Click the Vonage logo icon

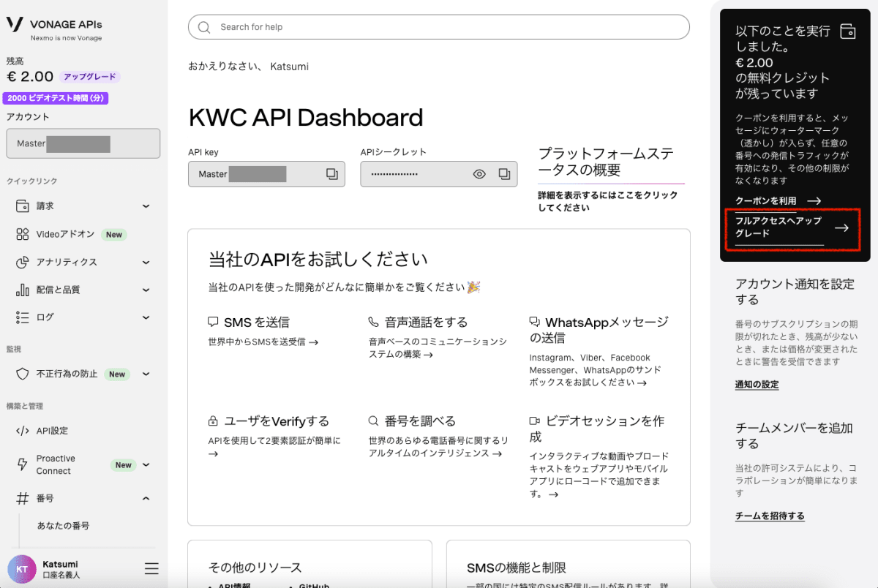coord(15,24)
